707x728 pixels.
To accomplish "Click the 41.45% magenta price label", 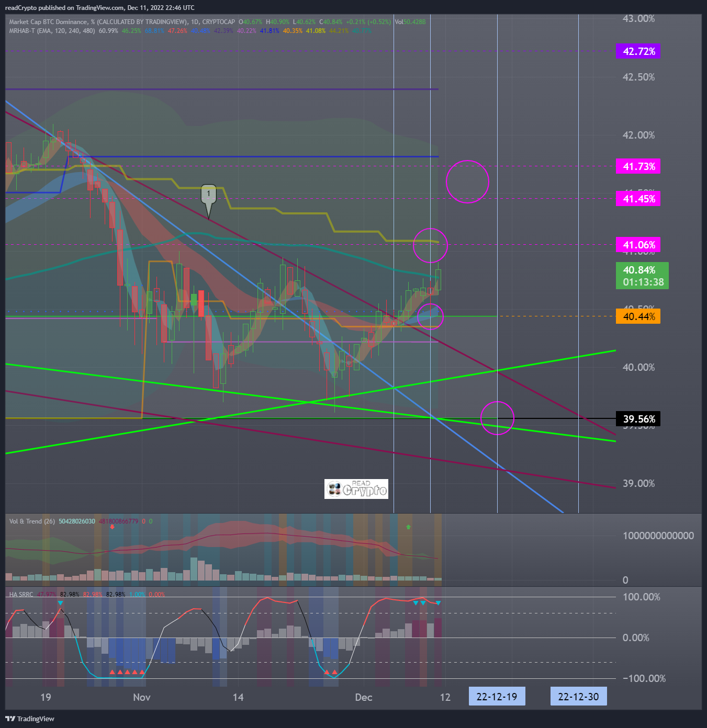I will coord(638,199).
